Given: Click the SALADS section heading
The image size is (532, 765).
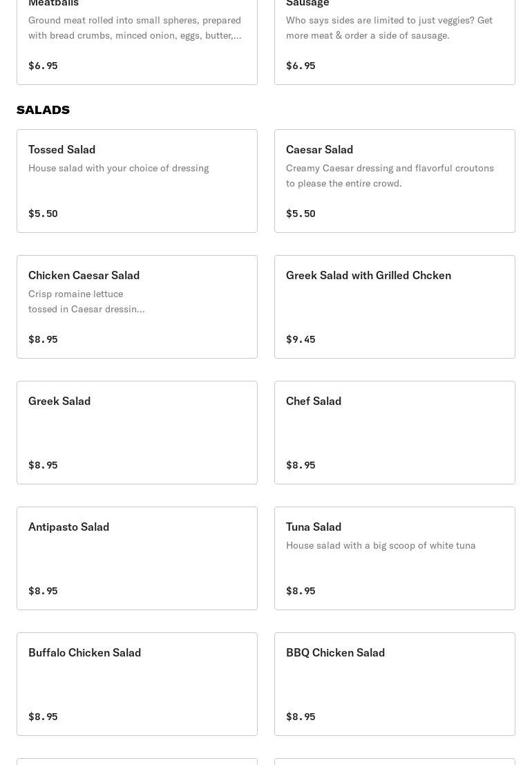Looking at the screenshot, I should pyautogui.click(x=43, y=110).
